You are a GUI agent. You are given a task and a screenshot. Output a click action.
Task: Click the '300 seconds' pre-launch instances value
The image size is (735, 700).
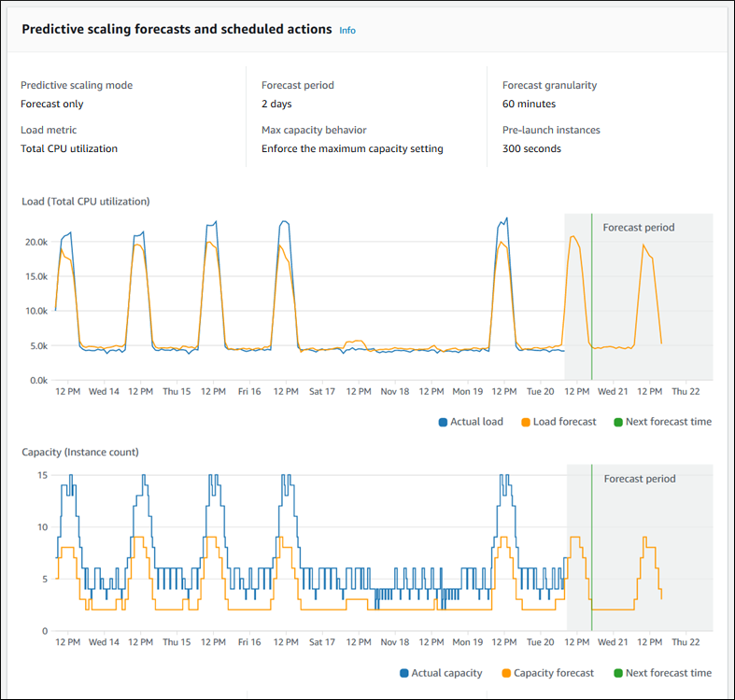point(531,148)
